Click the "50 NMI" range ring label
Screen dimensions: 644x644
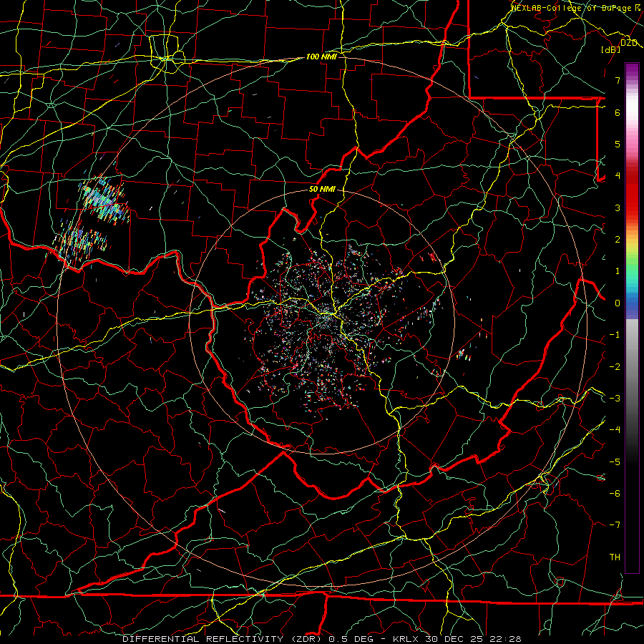(322, 190)
